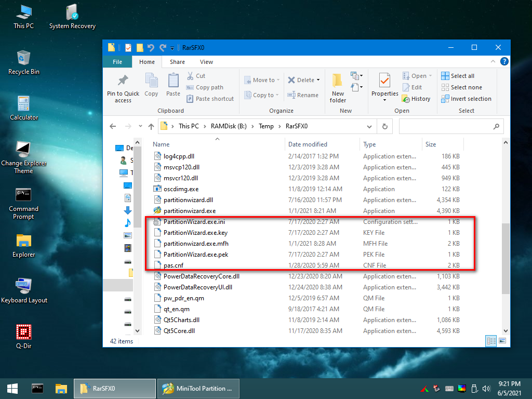The width and height of the screenshot is (532, 399).
Task: Refresh the current folder view
Action: tap(385, 126)
